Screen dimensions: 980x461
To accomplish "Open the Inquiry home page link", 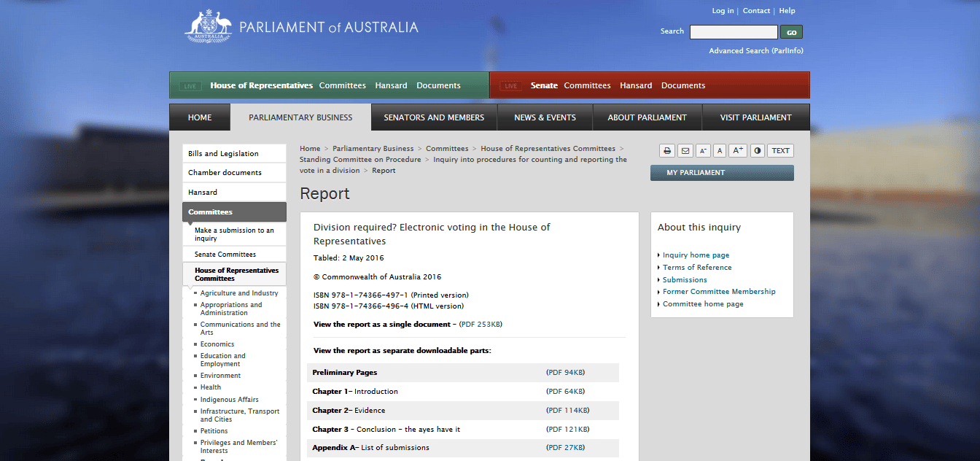I will 696,255.
